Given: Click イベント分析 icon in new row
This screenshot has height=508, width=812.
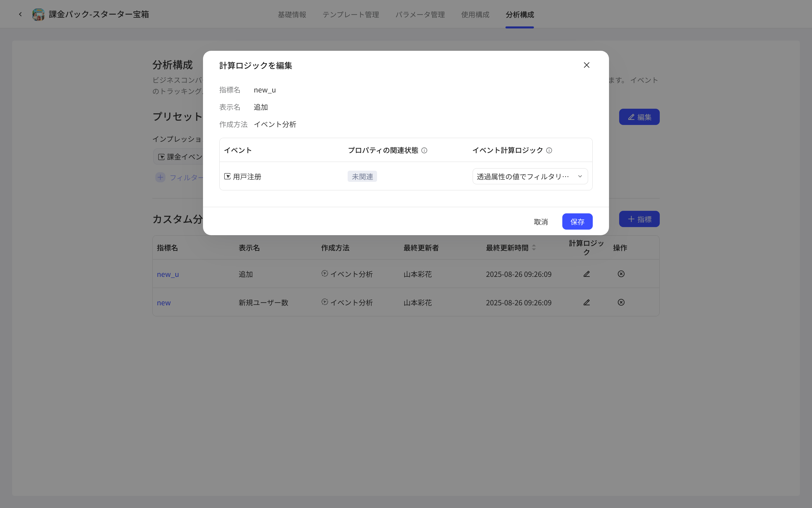Looking at the screenshot, I should (325, 302).
